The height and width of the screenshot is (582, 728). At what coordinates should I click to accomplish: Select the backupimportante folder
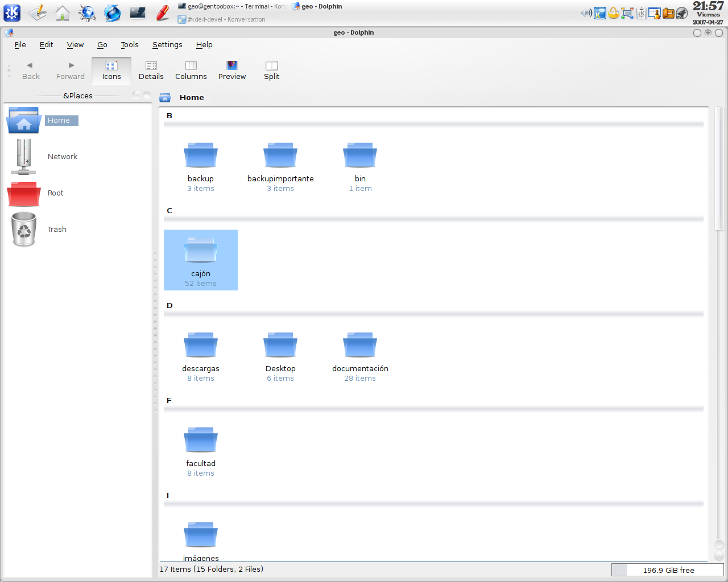[280, 167]
